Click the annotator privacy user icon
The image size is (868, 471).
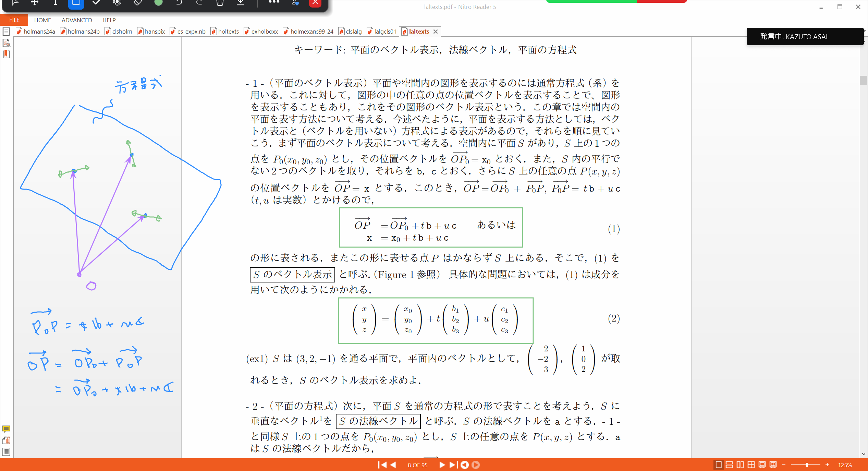click(295, 3)
